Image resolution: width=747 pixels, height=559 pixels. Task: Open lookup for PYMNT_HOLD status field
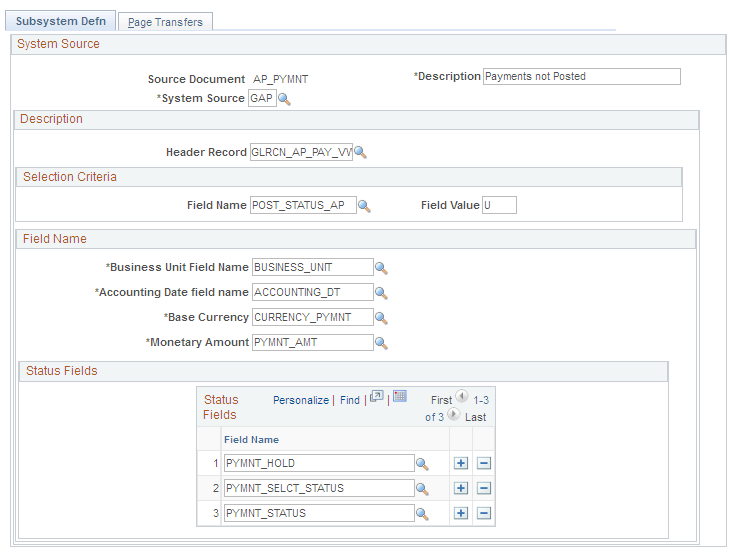pyautogui.click(x=422, y=464)
